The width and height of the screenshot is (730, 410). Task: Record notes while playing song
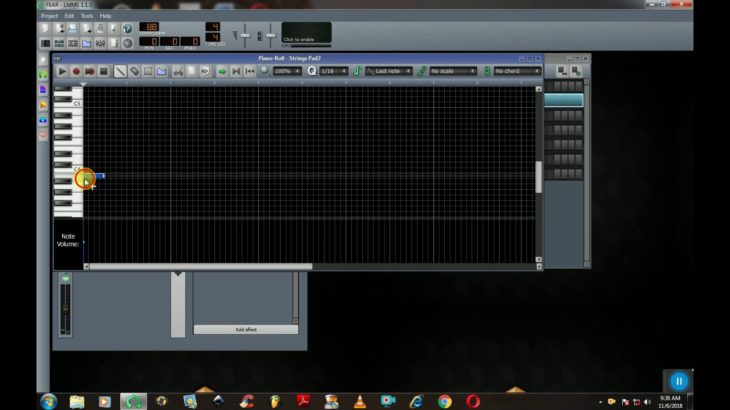pyautogui.click(x=89, y=71)
